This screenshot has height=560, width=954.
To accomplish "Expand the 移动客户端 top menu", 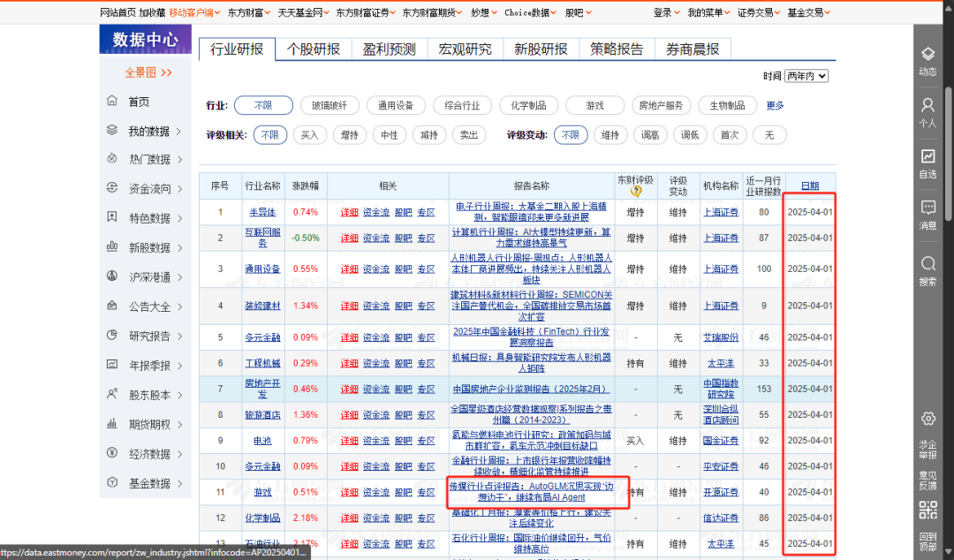I will pyautogui.click(x=194, y=12).
